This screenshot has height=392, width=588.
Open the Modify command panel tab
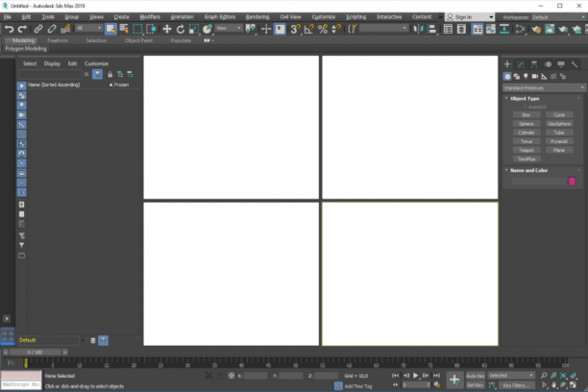click(x=521, y=64)
